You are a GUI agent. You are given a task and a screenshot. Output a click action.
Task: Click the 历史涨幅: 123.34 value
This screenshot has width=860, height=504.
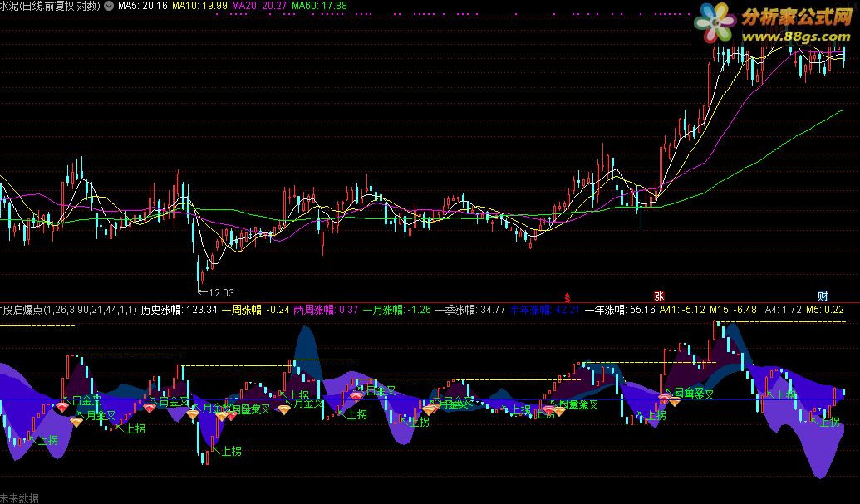(x=179, y=310)
